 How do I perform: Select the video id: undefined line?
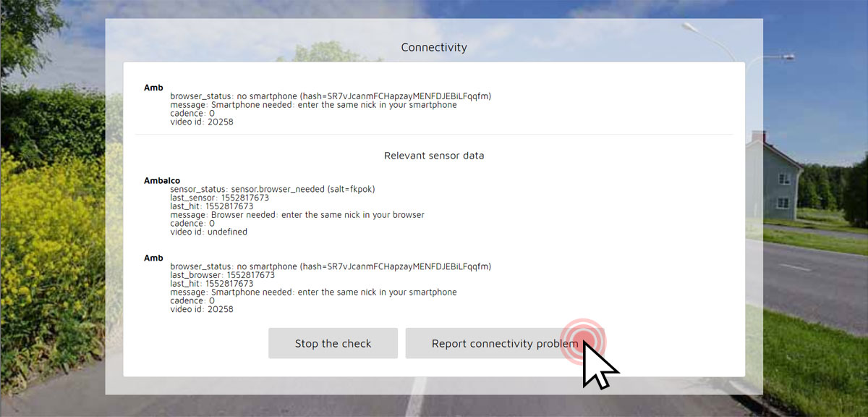coord(208,232)
